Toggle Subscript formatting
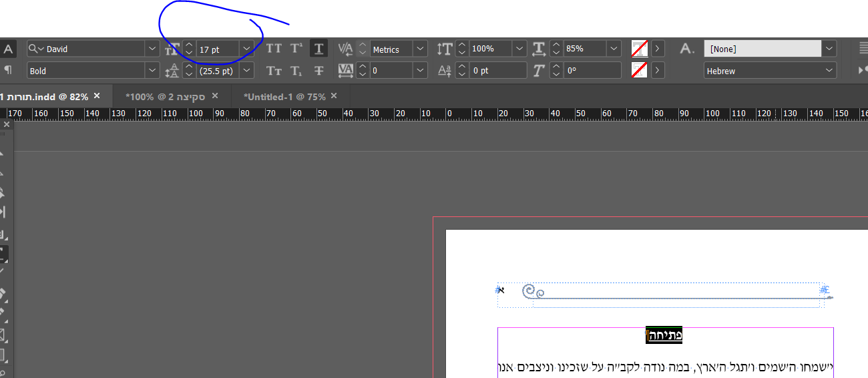This screenshot has height=378, width=868. click(x=296, y=70)
